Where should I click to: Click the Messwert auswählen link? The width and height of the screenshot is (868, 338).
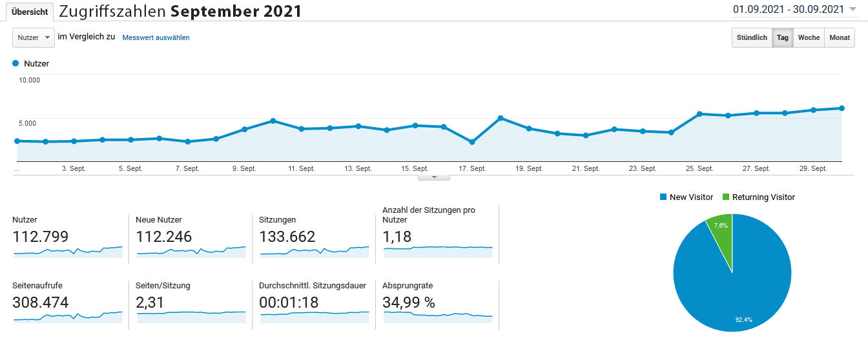coord(156,37)
